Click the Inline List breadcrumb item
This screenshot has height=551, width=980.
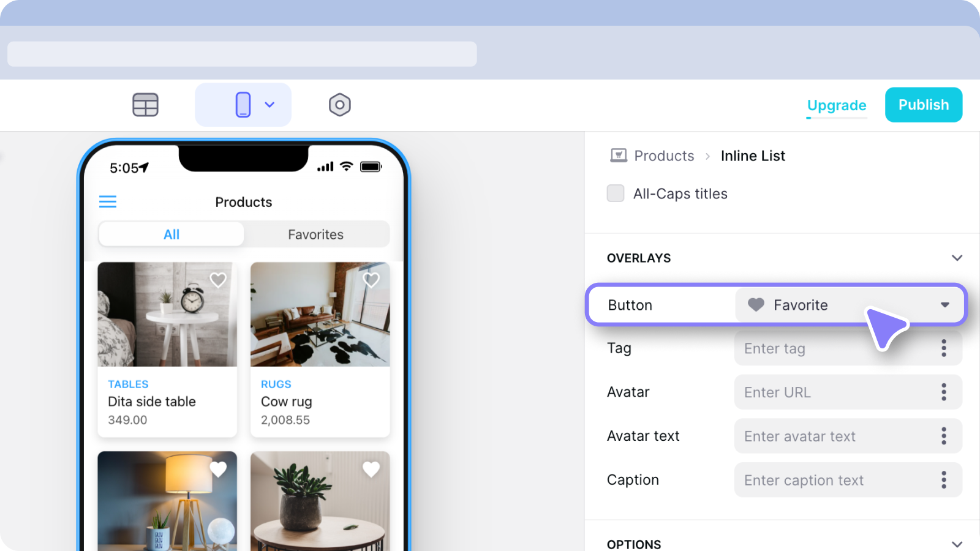point(753,156)
